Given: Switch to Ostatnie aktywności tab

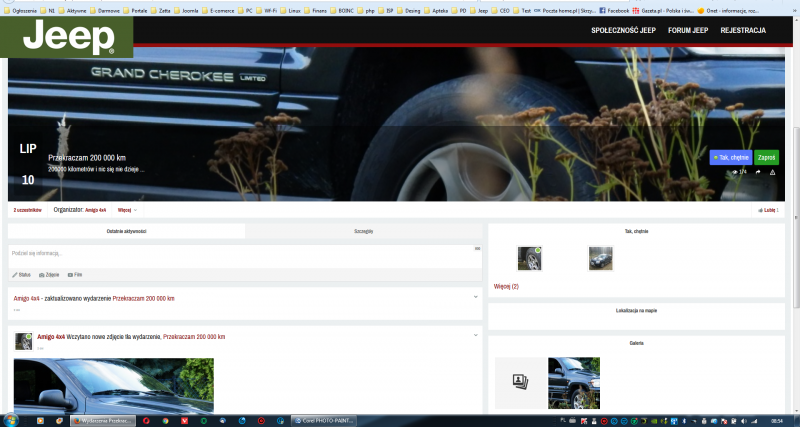Looking at the screenshot, I should [x=127, y=231].
